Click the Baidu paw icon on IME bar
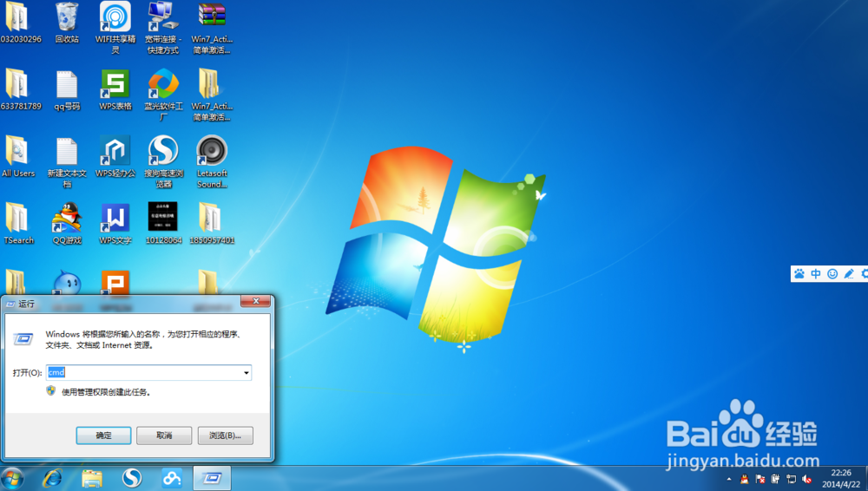This screenshot has height=491, width=868. tap(799, 273)
